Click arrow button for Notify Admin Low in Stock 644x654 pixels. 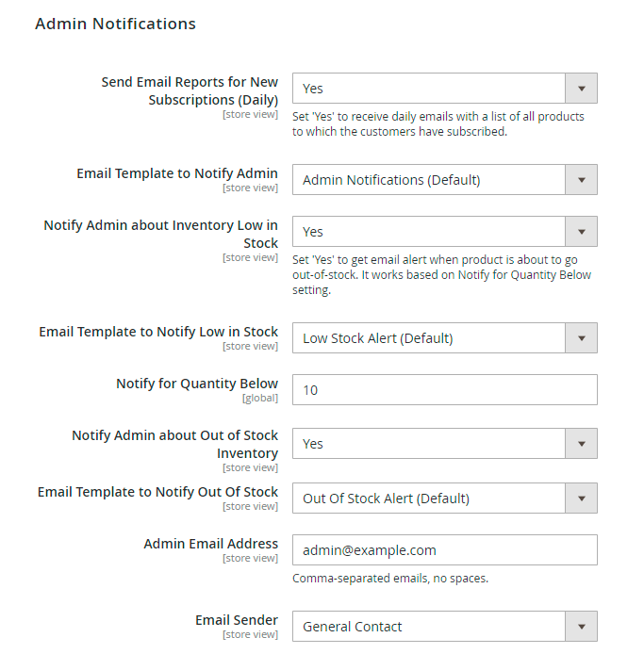pyautogui.click(x=581, y=232)
